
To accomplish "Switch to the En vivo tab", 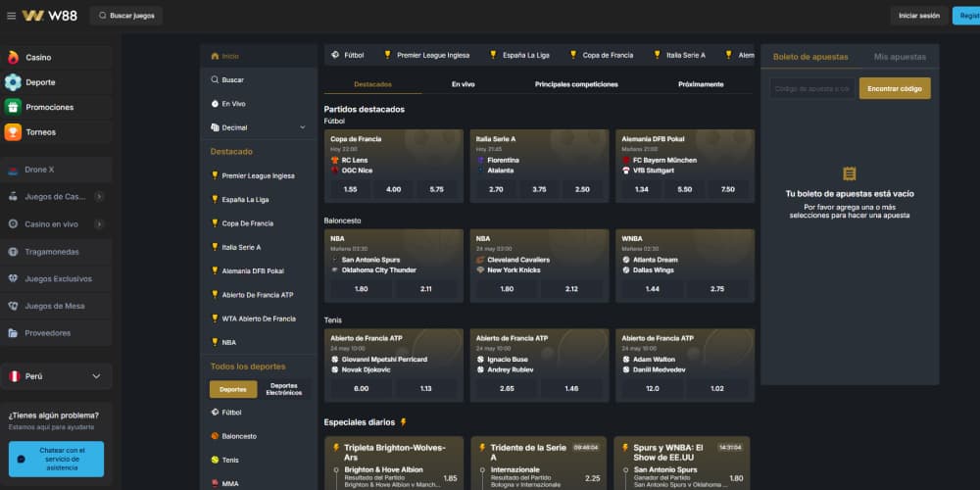I will tap(464, 84).
